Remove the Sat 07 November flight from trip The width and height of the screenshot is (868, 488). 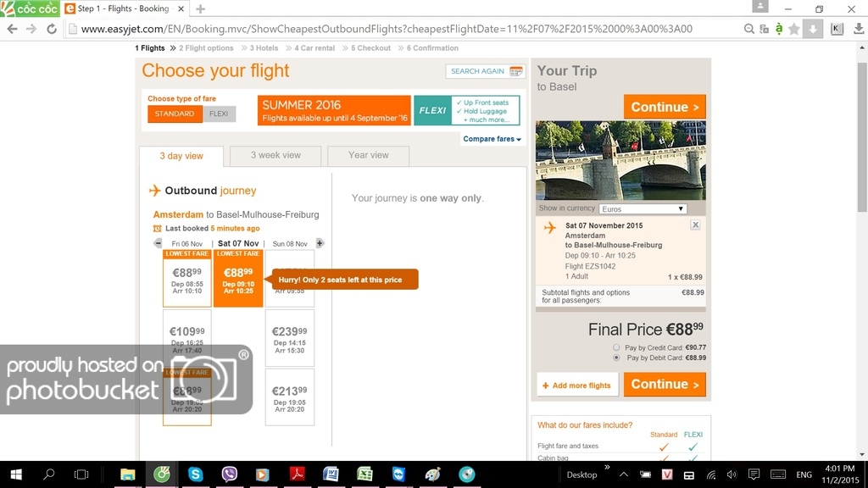click(695, 225)
